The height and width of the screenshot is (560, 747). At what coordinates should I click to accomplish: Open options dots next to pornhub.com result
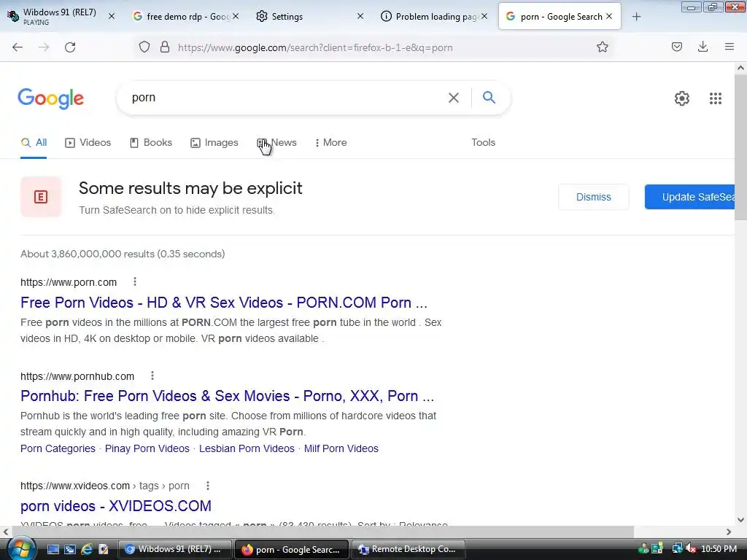click(x=152, y=376)
